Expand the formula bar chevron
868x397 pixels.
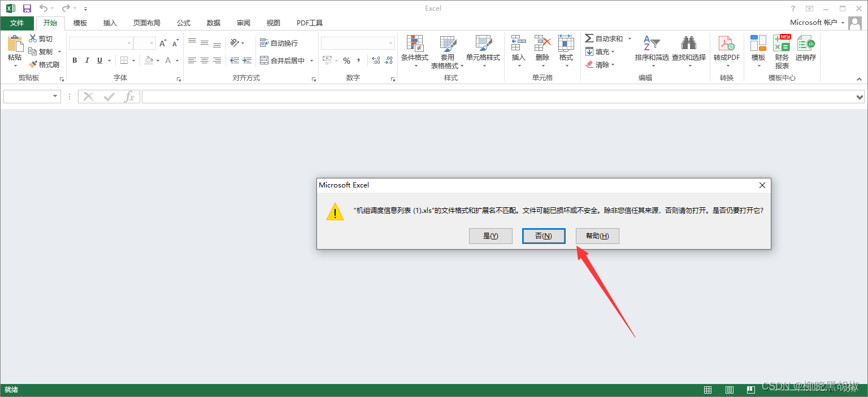pos(860,97)
